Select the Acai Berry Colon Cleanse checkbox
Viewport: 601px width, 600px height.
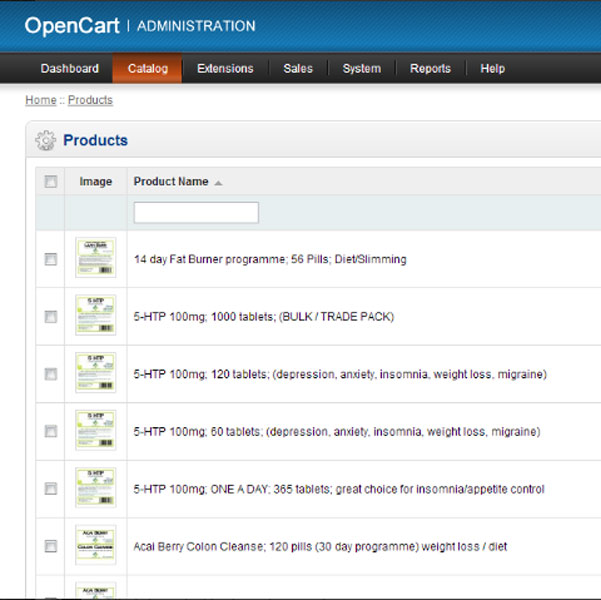[51, 546]
